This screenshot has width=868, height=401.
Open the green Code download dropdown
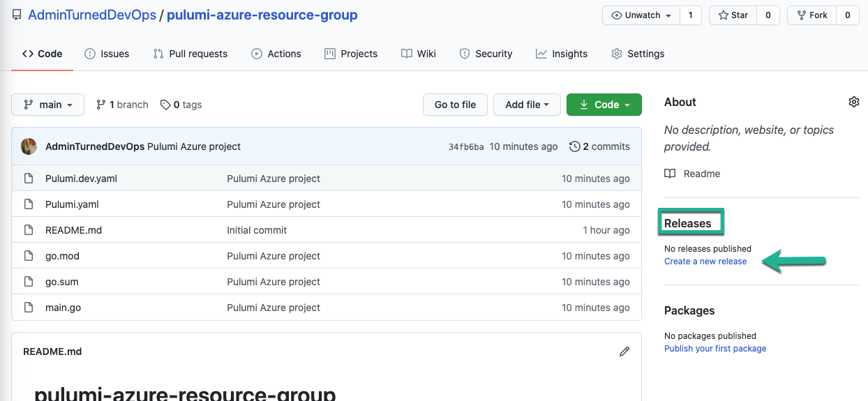(x=604, y=105)
